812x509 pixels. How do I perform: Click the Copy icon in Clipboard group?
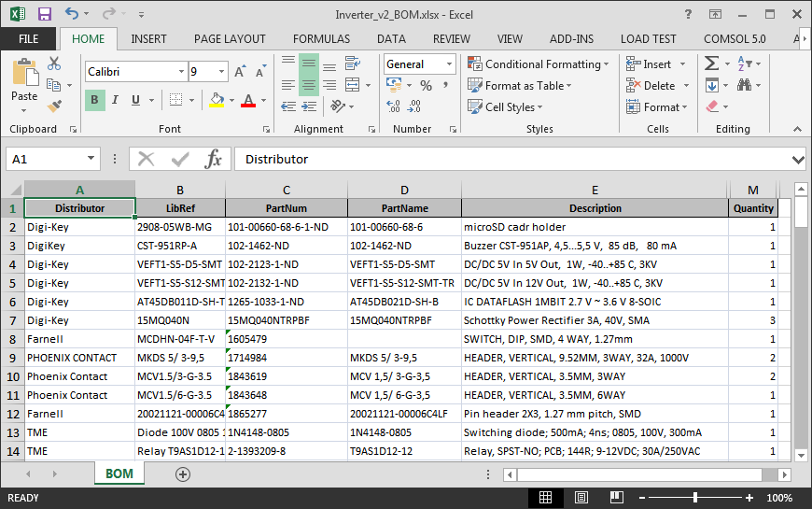click(54, 84)
